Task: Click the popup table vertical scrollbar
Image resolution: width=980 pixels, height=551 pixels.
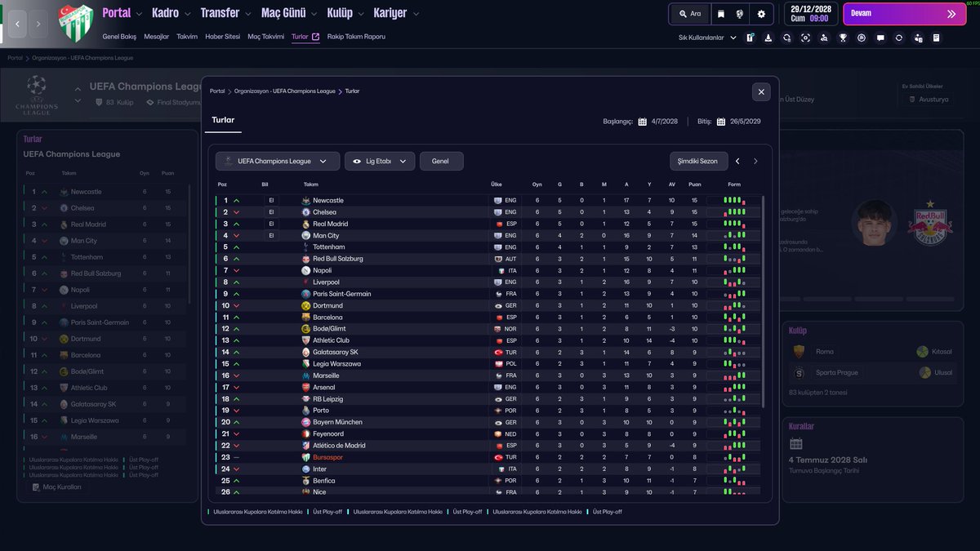Action: [763, 300]
